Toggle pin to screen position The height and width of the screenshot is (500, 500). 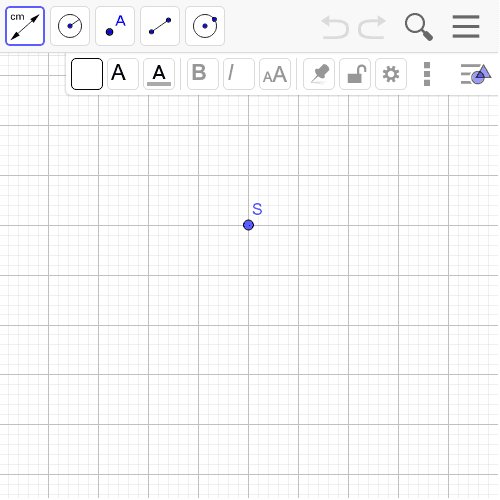pos(319,74)
